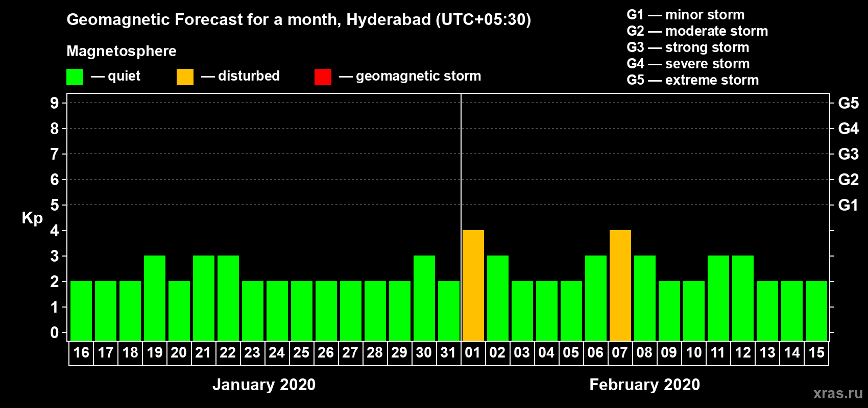Click the green quiet legend swatch
868x408 pixels.
click(75, 77)
